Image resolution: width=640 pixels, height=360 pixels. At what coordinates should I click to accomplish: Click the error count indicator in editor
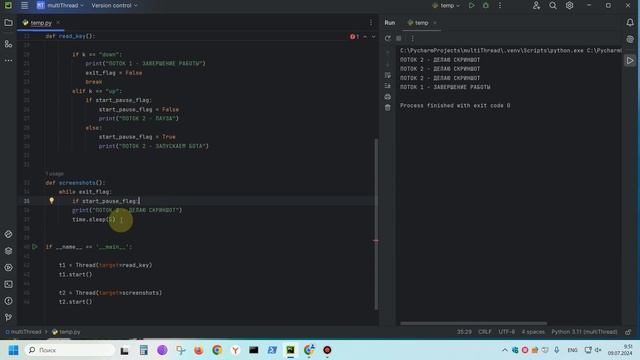[x=354, y=37]
